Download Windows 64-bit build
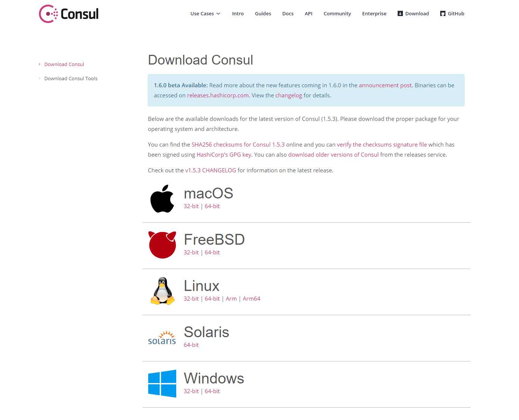This screenshot has width=519, height=420. click(212, 391)
